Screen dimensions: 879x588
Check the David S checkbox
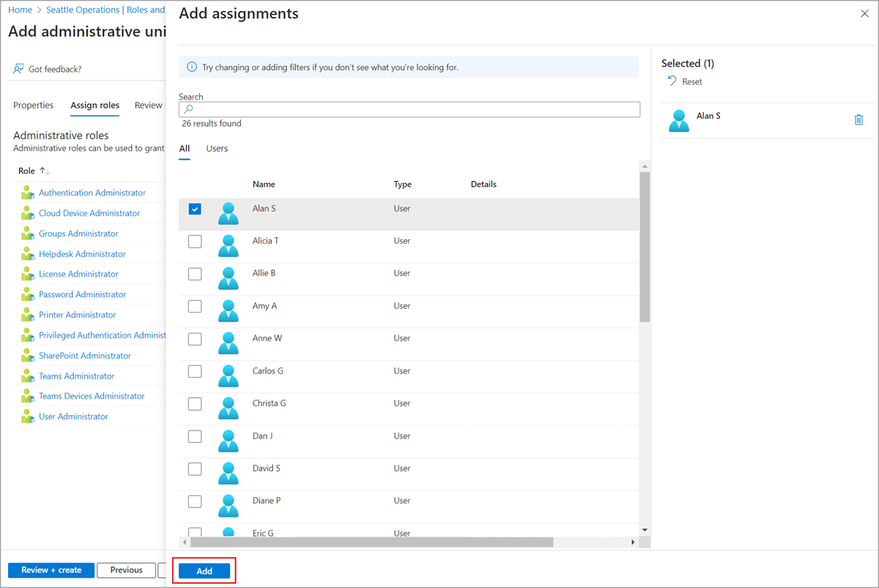(x=195, y=469)
